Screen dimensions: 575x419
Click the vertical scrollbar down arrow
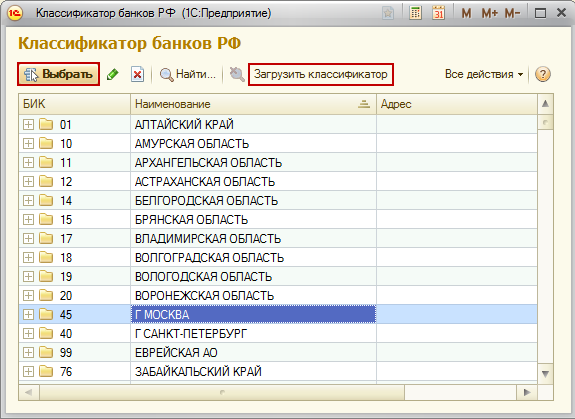[x=545, y=374]
